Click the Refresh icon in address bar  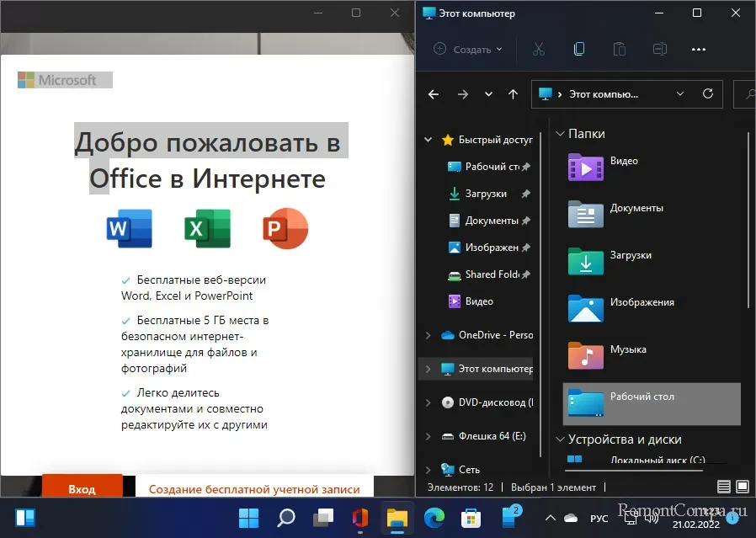tap(707, 93)
